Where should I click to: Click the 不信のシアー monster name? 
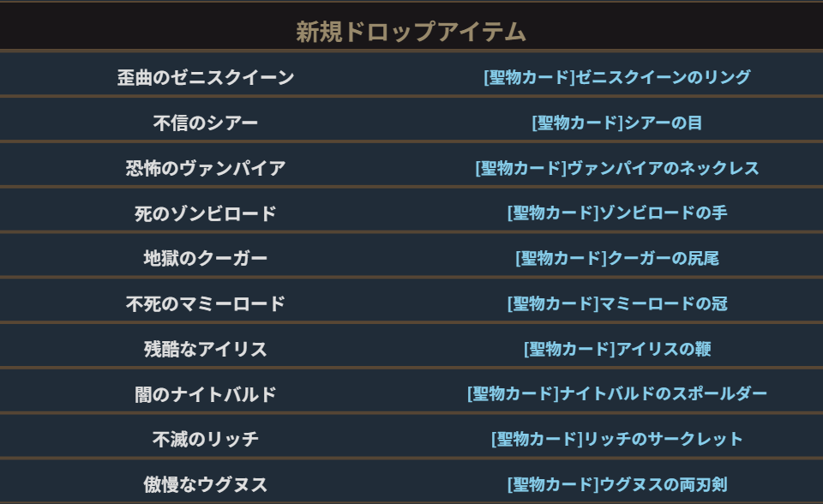point(206,123)
